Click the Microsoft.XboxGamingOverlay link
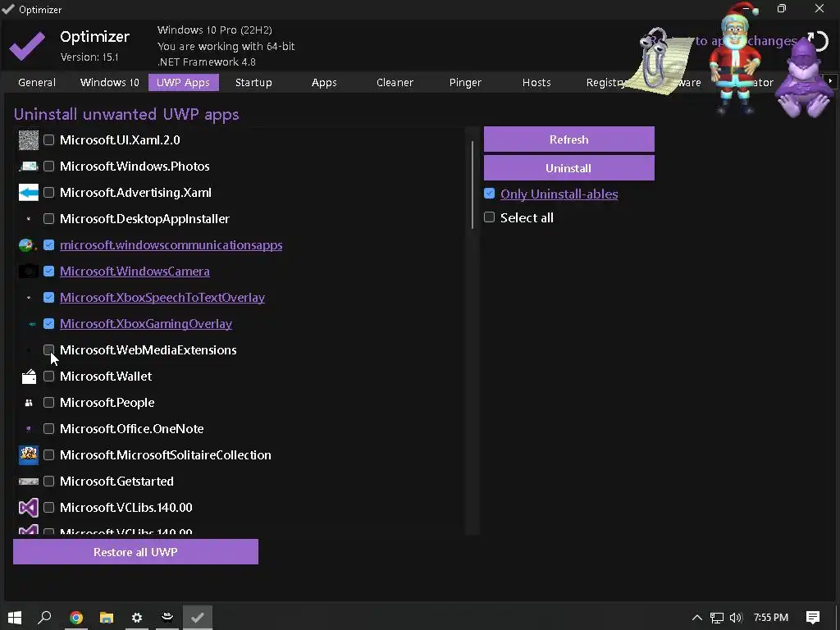Viewport: 840px width, 630px height. click(146, 323)
